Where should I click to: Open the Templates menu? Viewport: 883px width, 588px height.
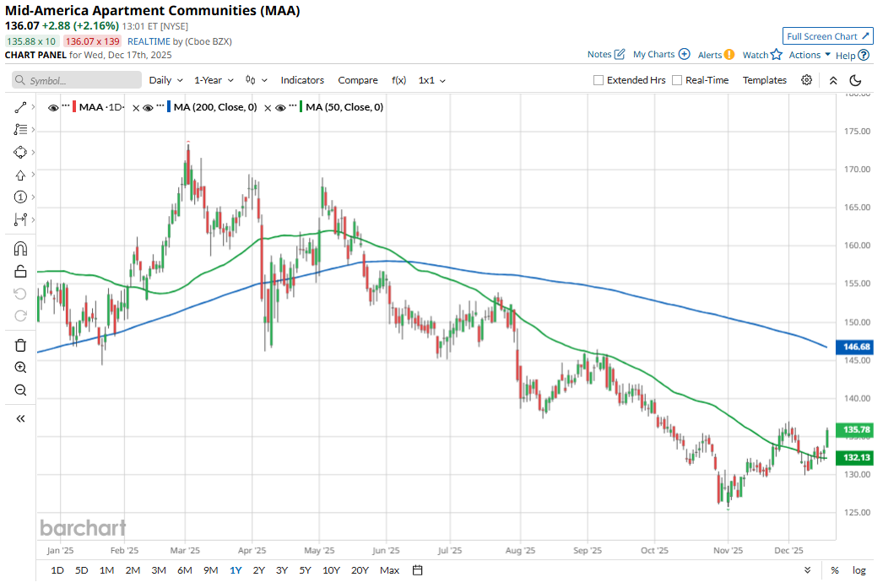[x=764, y=80]
